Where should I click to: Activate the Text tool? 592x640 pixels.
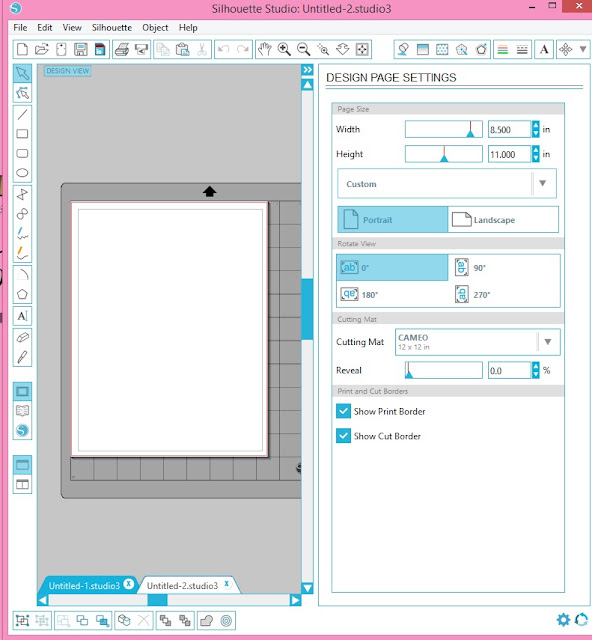coord(22,316)
